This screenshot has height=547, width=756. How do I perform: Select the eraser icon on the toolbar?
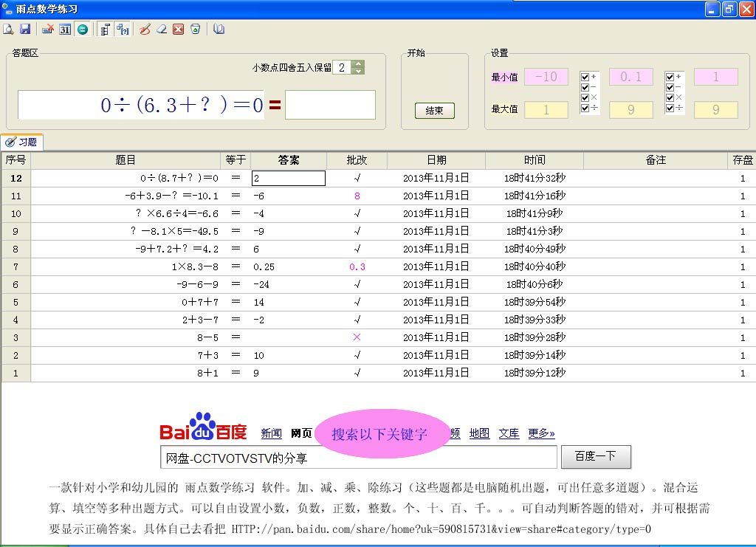click(162, 29)
